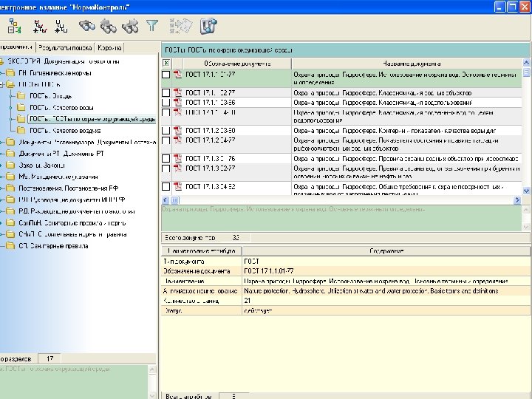Viewport: 532px width, 399px height.
Task: Select ГОСТы. Качество воздуха tree item
Action: [x=64, y=129]
